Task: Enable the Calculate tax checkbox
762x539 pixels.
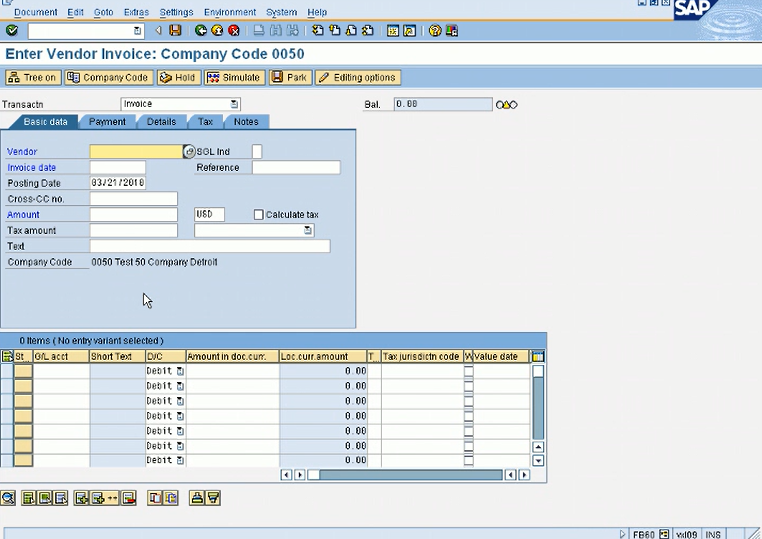Action: click(259, 214)
